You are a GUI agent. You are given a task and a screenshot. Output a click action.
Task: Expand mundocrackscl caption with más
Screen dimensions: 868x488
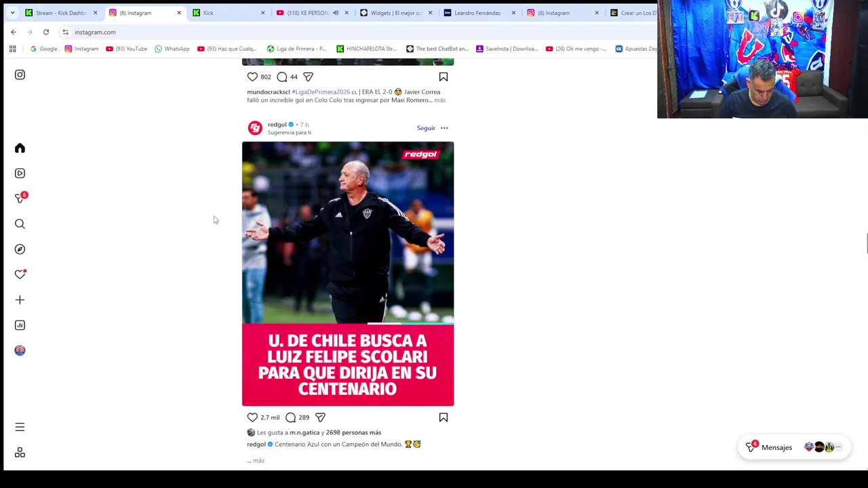[x=439, y=100]
